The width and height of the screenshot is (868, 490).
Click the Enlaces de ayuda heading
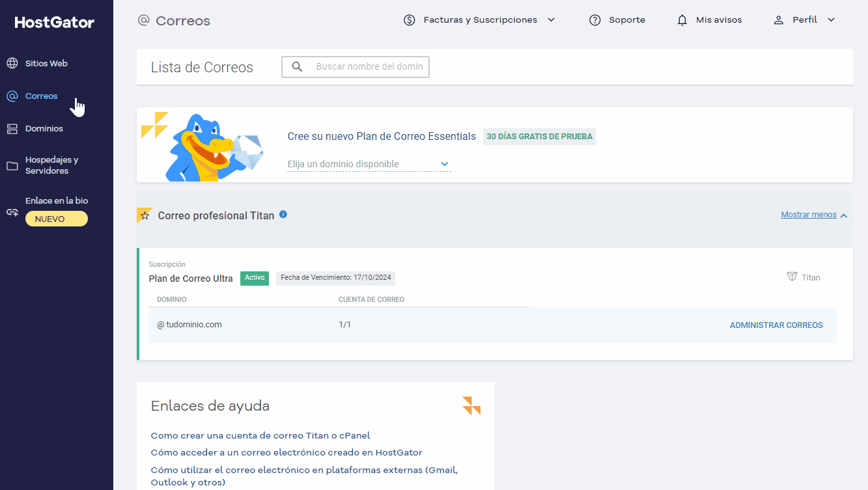coord(210,406)
